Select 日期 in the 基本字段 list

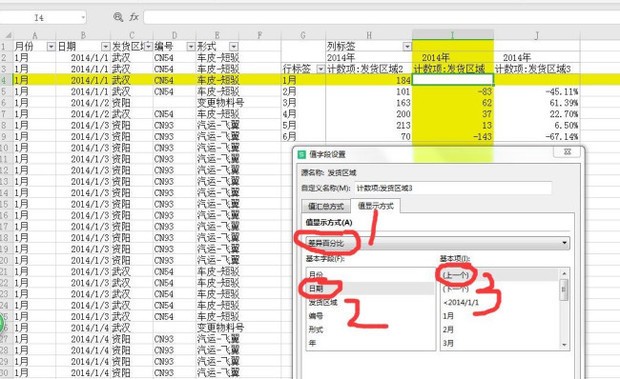[370, 288]
